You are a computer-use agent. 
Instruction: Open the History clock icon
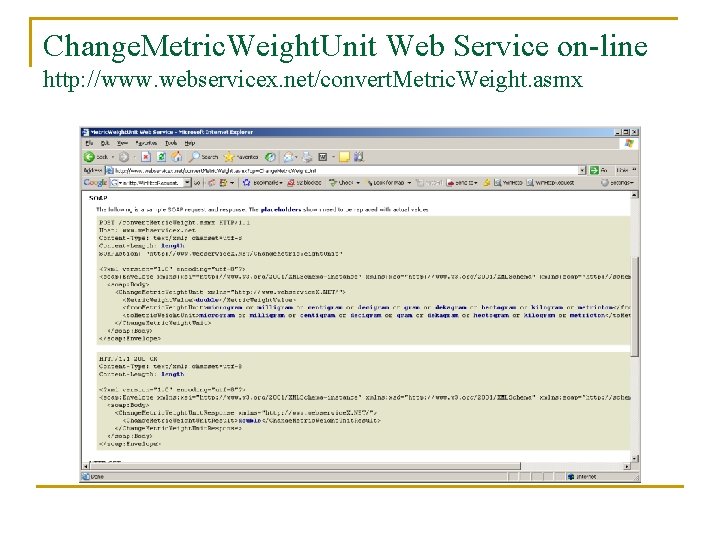pyautogui.click(x=271, y=157)
